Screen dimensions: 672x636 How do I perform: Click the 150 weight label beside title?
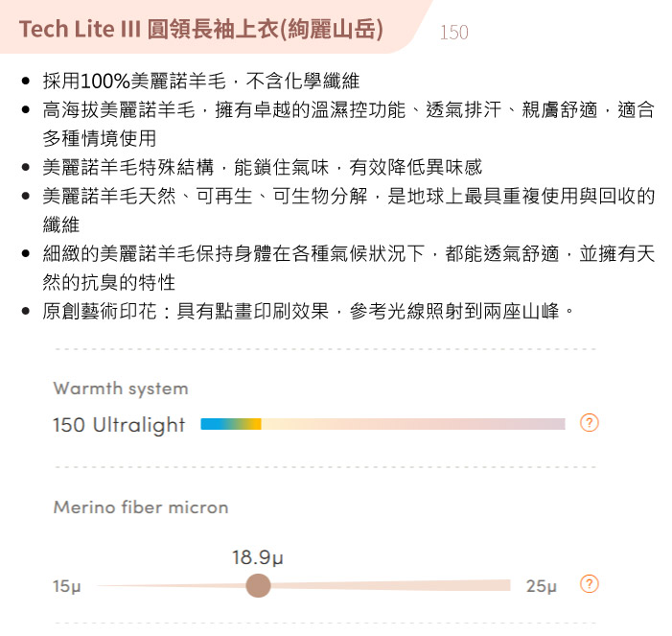coord(453,33)
